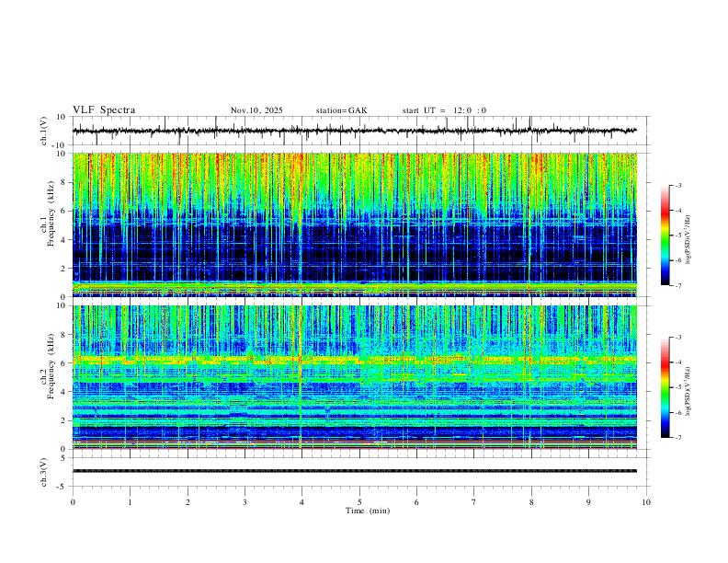Click the "2" kHz tick on ch.2 frequency axis
Screen dimensions: 728x563
(x=64, y=420)
